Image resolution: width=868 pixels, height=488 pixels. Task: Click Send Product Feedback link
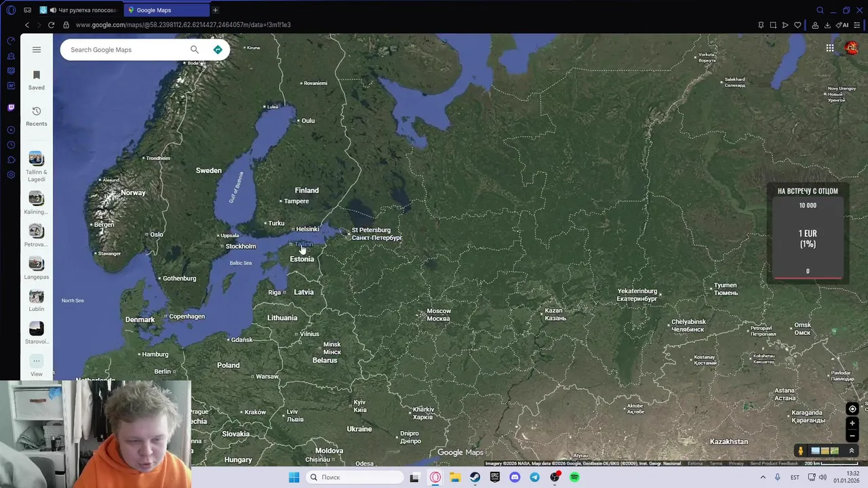click(x=774, y=464)
